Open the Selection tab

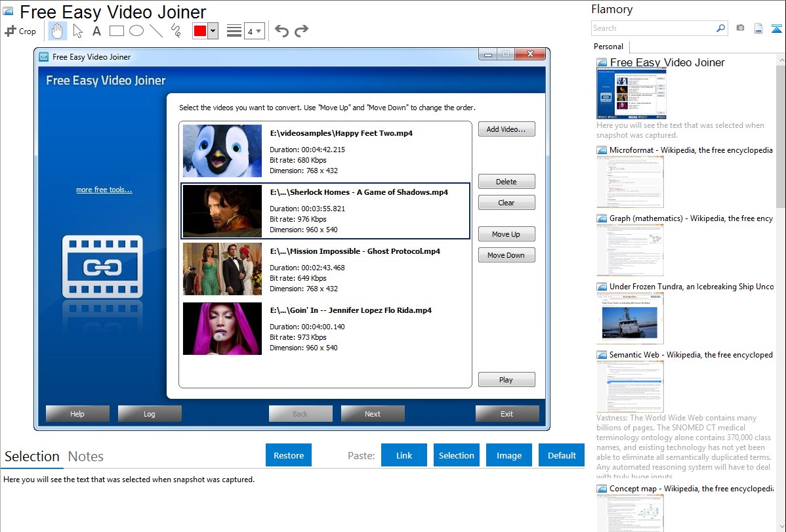[32, 457]
